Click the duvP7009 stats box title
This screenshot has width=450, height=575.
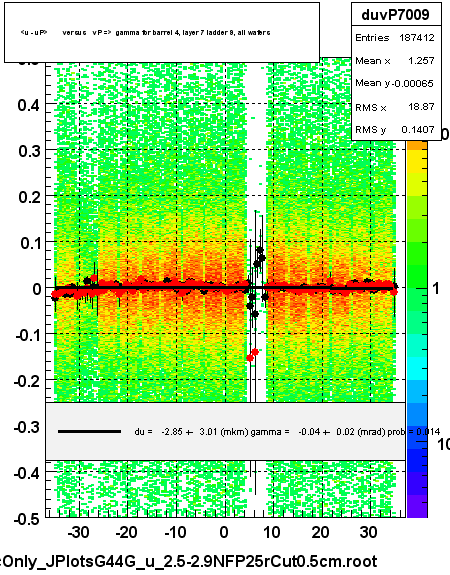tap(396, 15)
